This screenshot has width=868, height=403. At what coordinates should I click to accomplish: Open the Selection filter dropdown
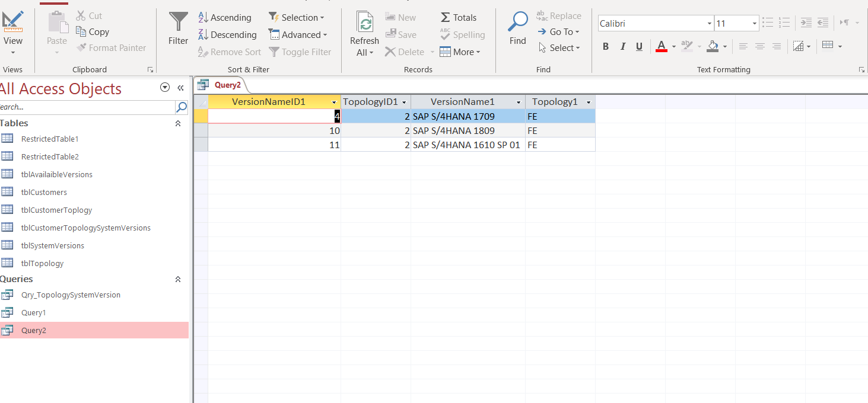[x=296, y=18]
